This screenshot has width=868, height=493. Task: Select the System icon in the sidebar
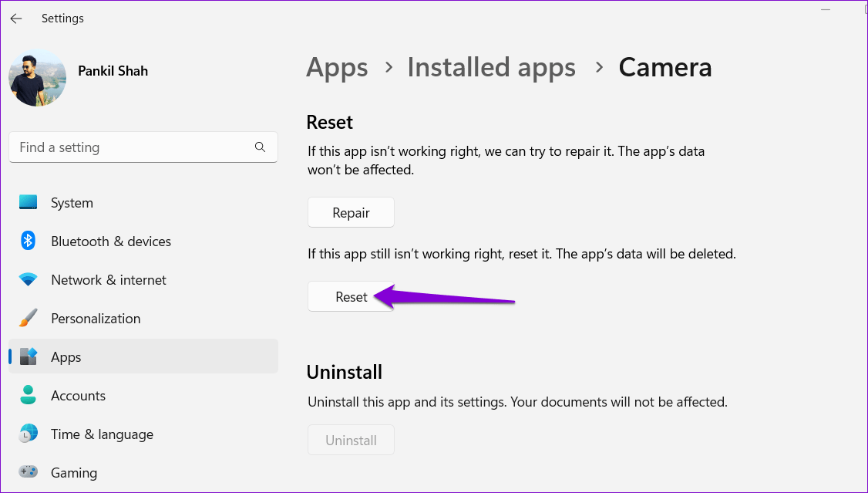28,202
